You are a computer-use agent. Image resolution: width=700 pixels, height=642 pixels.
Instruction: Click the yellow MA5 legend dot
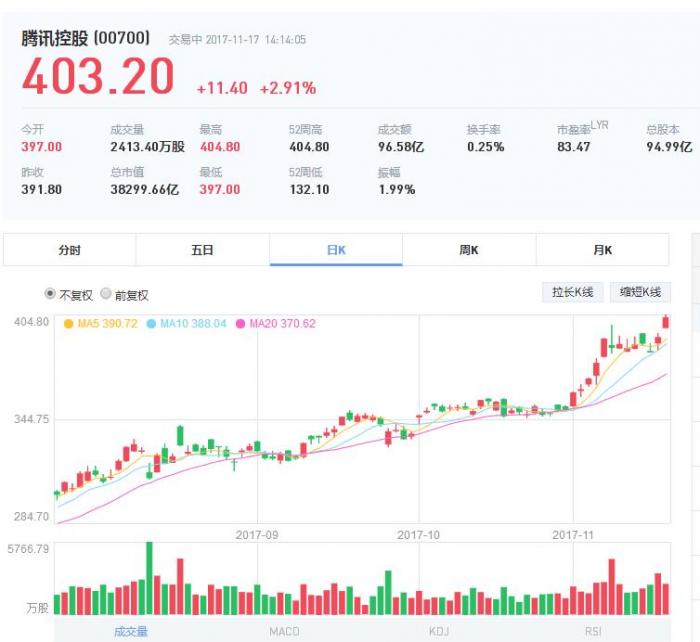coord(68,324)
